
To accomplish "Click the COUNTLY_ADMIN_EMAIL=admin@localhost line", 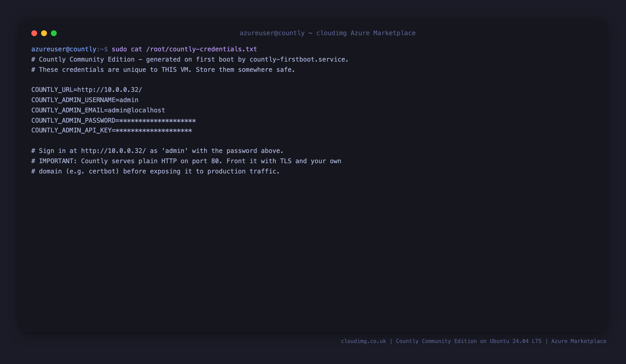I will (98, 110).
